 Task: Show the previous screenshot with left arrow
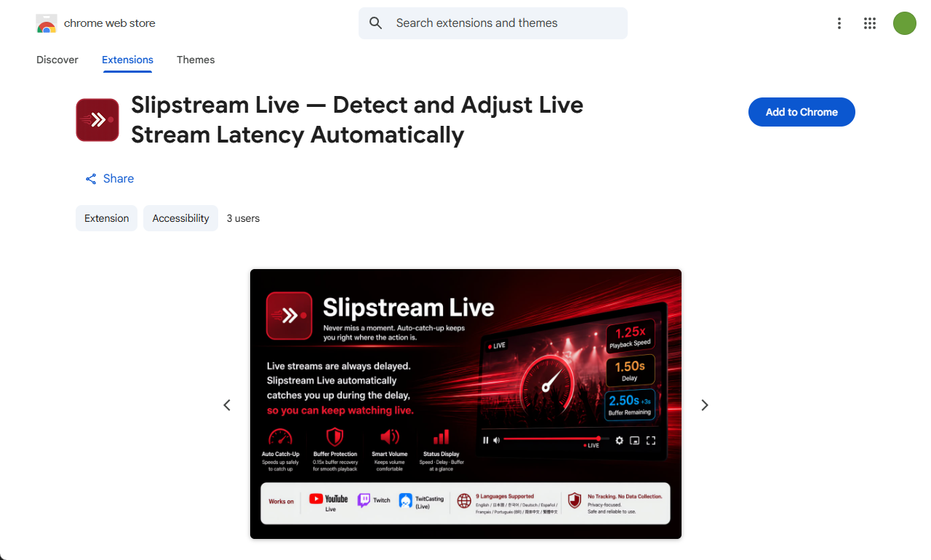[227, 405]
